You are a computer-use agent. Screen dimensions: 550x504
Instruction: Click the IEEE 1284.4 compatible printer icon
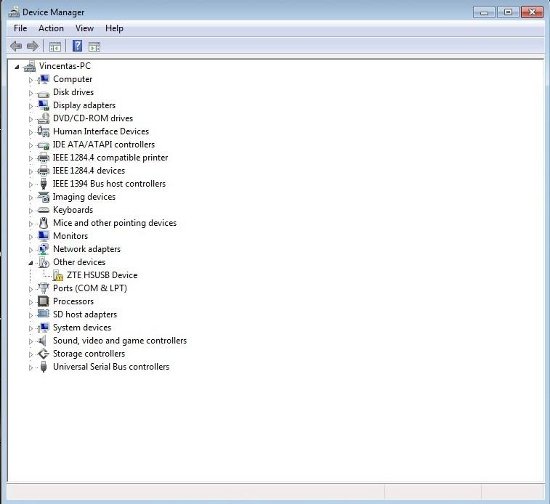click(x=43, y=158)
